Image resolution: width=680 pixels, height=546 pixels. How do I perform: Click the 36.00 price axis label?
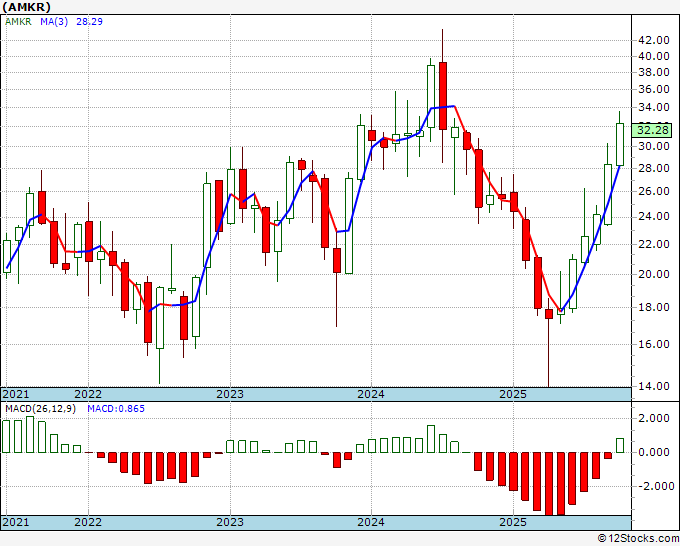(x=654, y=89)
